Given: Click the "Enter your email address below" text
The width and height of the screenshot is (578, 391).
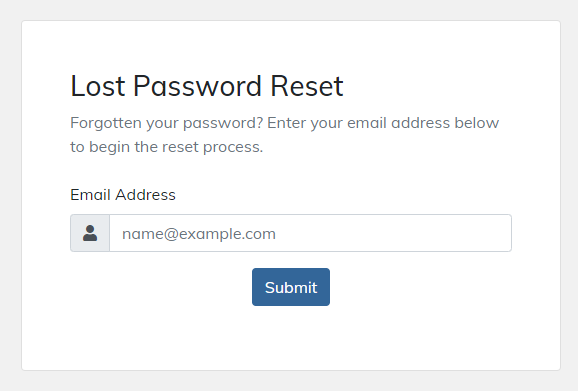Looking at the screenshot, I should pos(383,123).
